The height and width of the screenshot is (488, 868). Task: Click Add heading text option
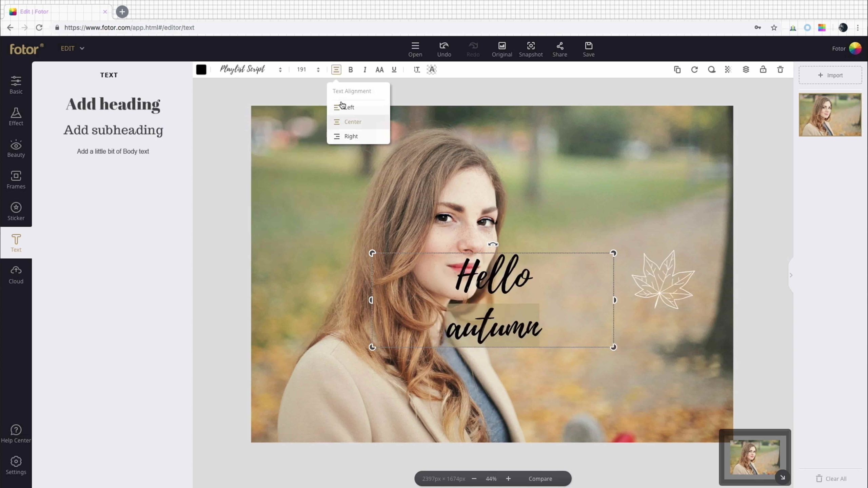click(x=113, y=104)
